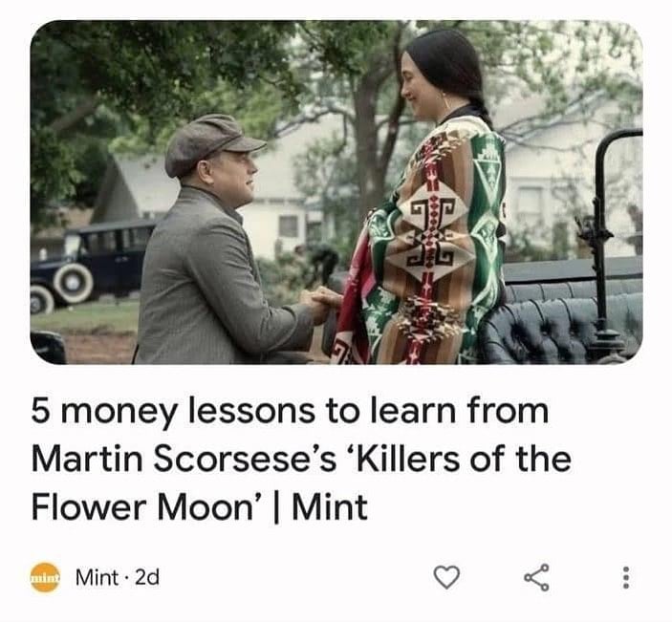Screen dimensions: 672x622
Task: Share the Mint article via the connected-nodes icon
Action: tap(536, 577)
